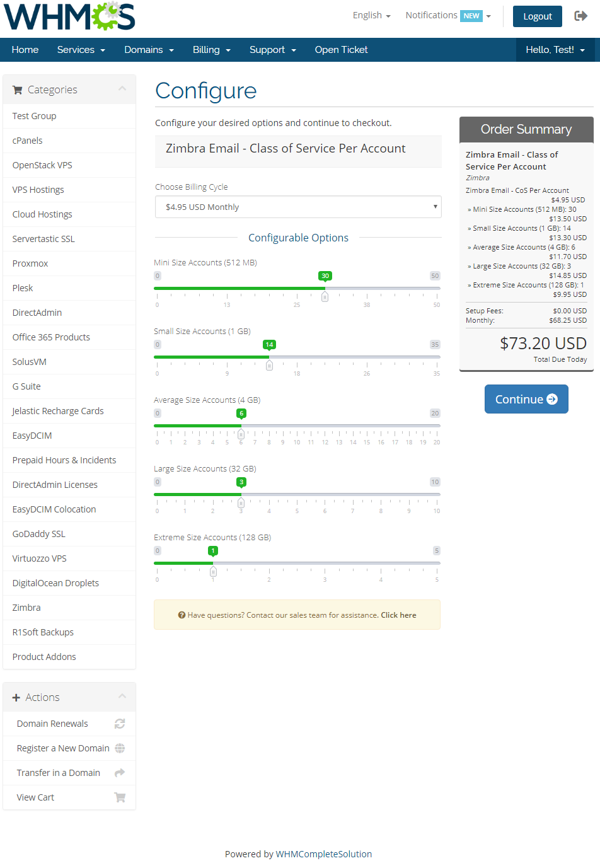Click the globe icon in Register a New Domain row
This screenshot has width=600, height=868.
pos(120,748)
